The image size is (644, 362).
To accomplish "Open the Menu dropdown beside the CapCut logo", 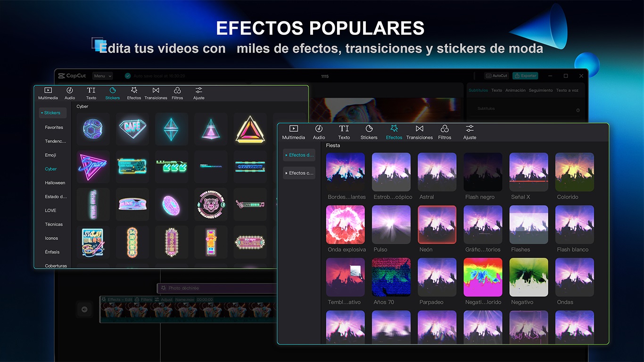I will (102, 76).
